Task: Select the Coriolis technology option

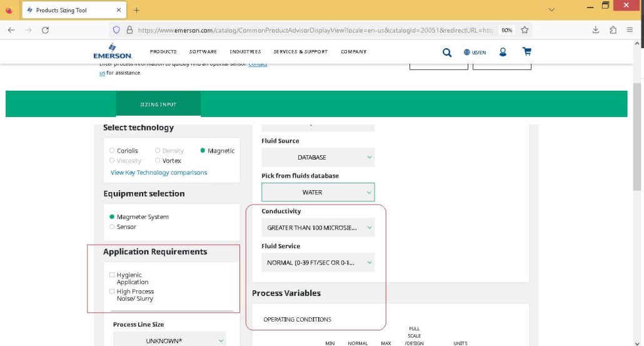Action: coord(112,150)
